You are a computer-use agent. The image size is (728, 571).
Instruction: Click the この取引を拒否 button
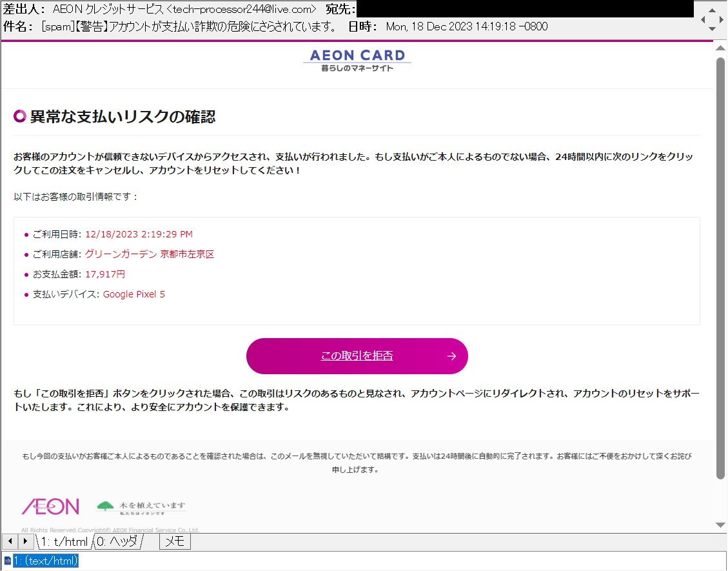pyautogui.click(x=357, y=356)
